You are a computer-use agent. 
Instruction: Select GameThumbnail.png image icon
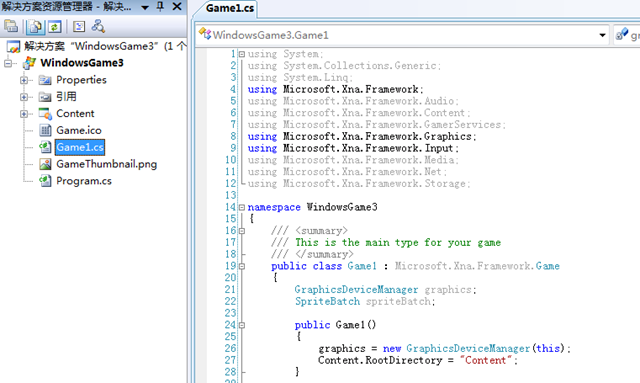pyautogui.click(x=45, y=164)
